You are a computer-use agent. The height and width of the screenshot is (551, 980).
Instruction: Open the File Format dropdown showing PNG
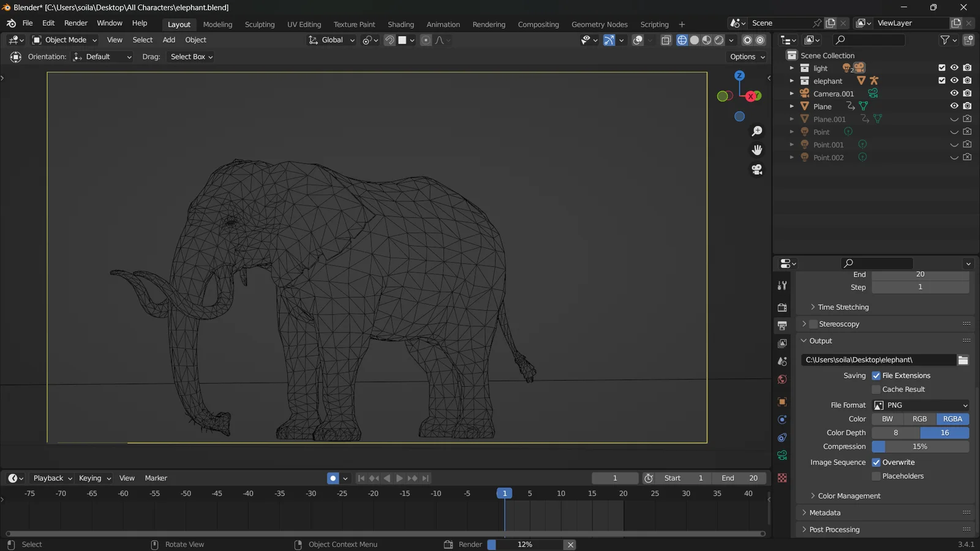coord(919,405)
